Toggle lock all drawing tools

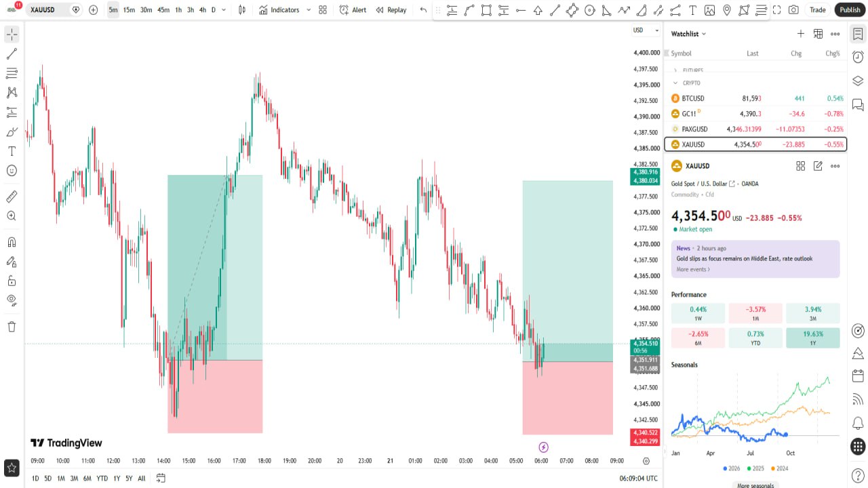click(12, 281)
